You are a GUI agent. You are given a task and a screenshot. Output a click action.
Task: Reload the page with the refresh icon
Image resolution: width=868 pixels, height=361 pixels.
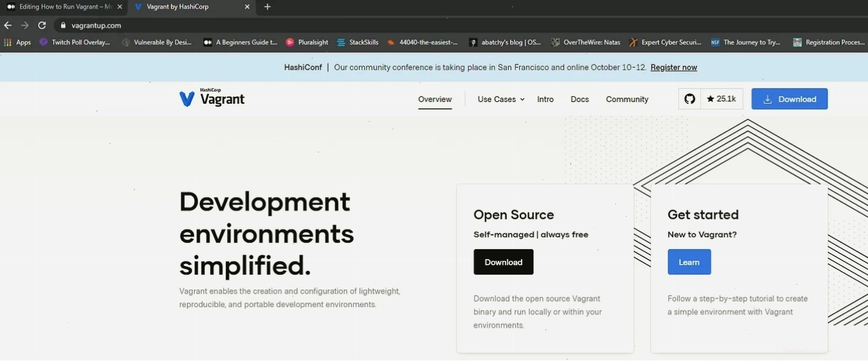pyautogui.click(x=42, y=25)
